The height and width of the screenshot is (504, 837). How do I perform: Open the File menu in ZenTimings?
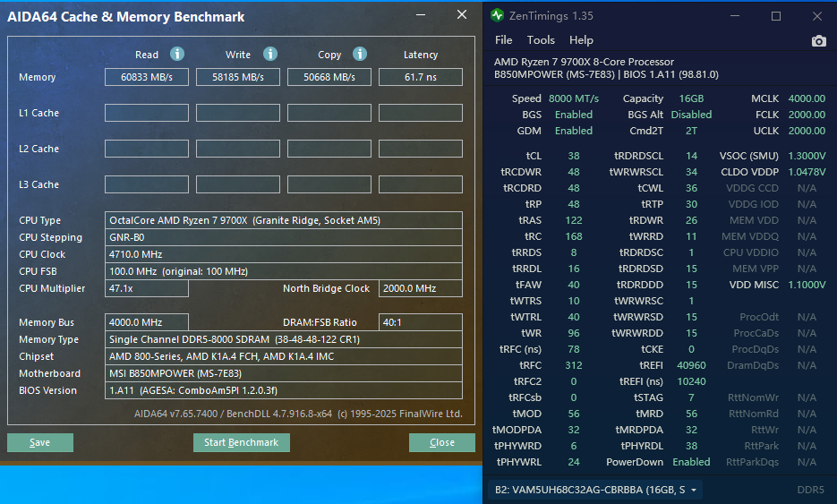[503, 40]
